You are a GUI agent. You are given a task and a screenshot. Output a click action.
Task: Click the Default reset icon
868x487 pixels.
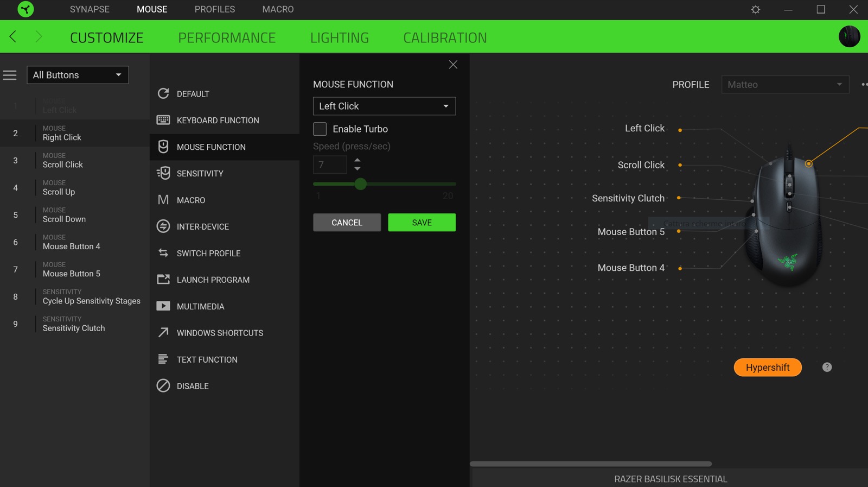pos(163,93)
